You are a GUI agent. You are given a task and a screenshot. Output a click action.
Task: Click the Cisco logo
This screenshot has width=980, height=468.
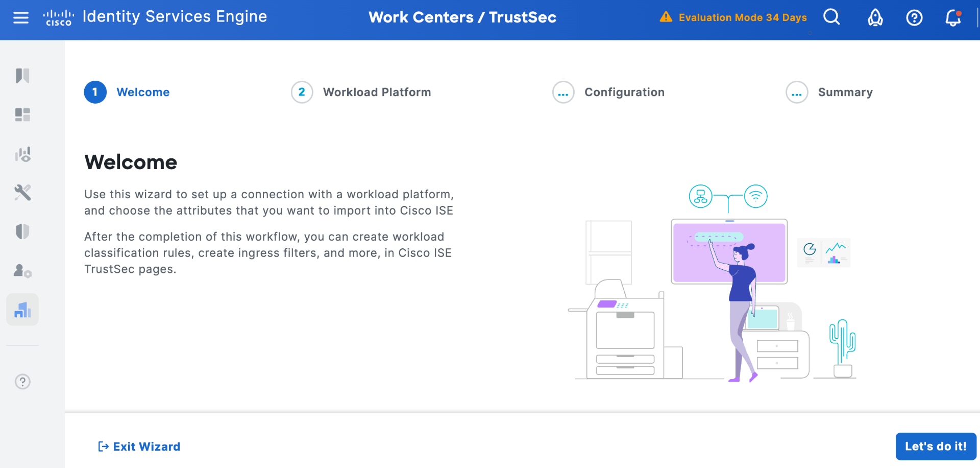pos(58,18)
